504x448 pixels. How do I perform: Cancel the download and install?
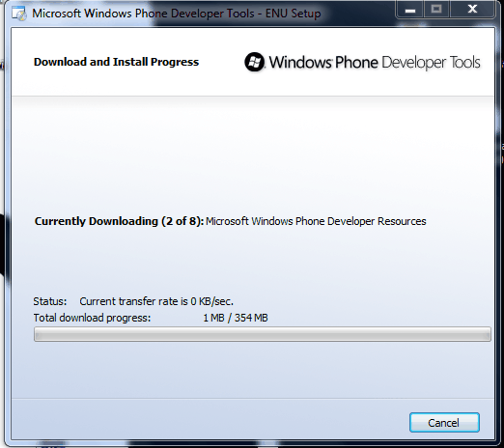pyautogui.click(x=444, y=422)
